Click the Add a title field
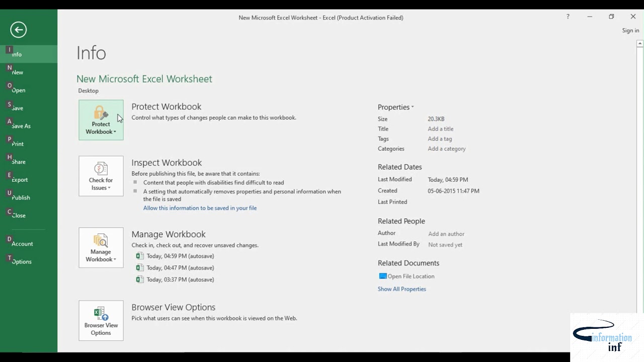644x362 pixels. pyautogui.click(x=441, y=129)
